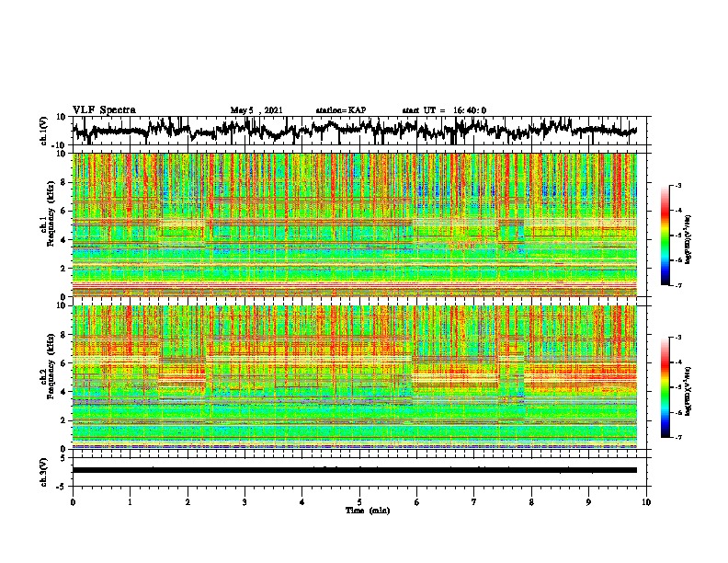Click the time axis tick label "3"
This screenshot has height=563, width=728.
pyautogui.click(x=245, y=502)
